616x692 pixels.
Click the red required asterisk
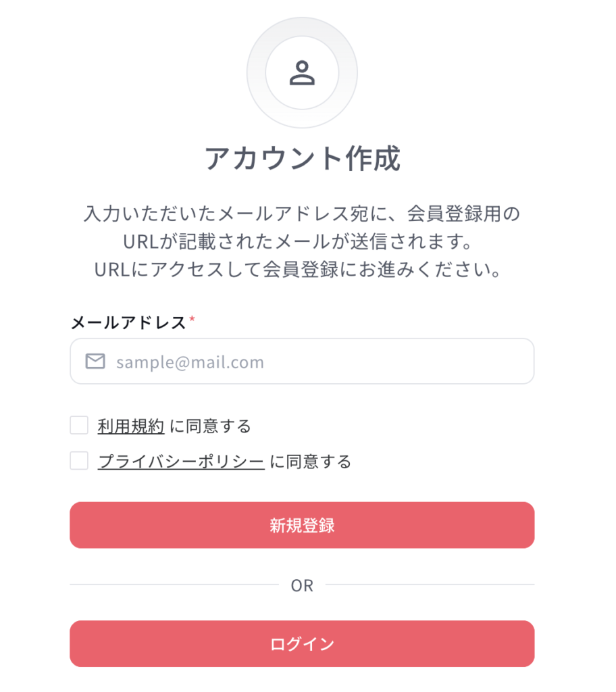click(192, 319)
